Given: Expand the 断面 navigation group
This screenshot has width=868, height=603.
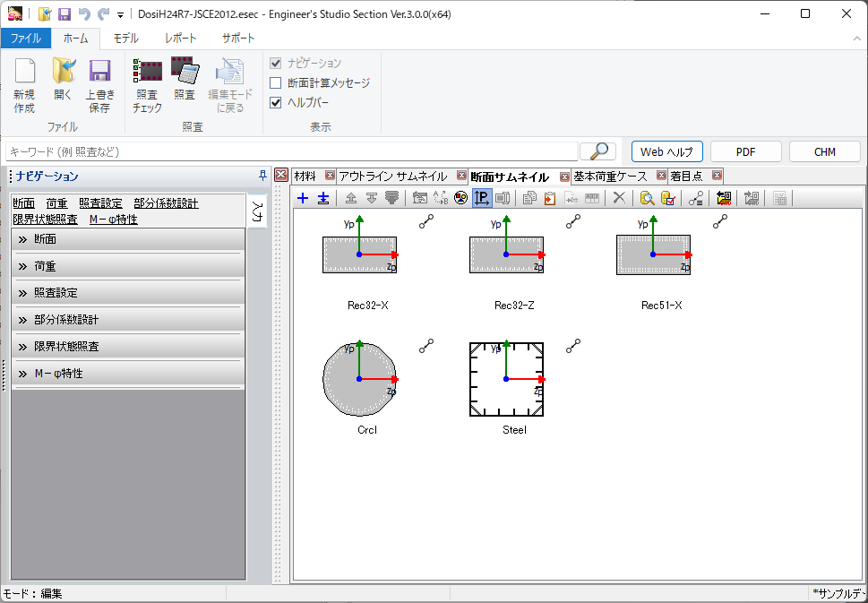Looking at the screenshot, I should click(127, 239).
